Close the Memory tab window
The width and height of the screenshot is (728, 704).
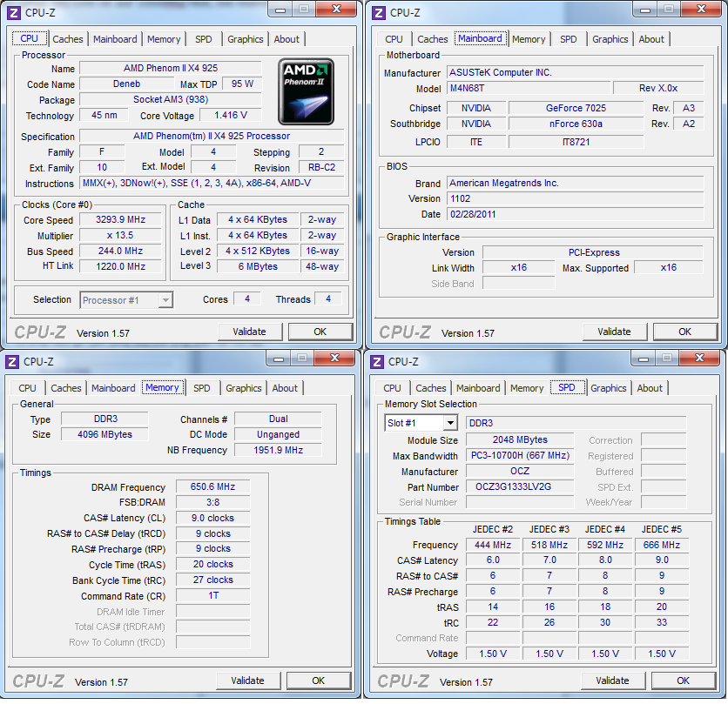coord(334,359)
